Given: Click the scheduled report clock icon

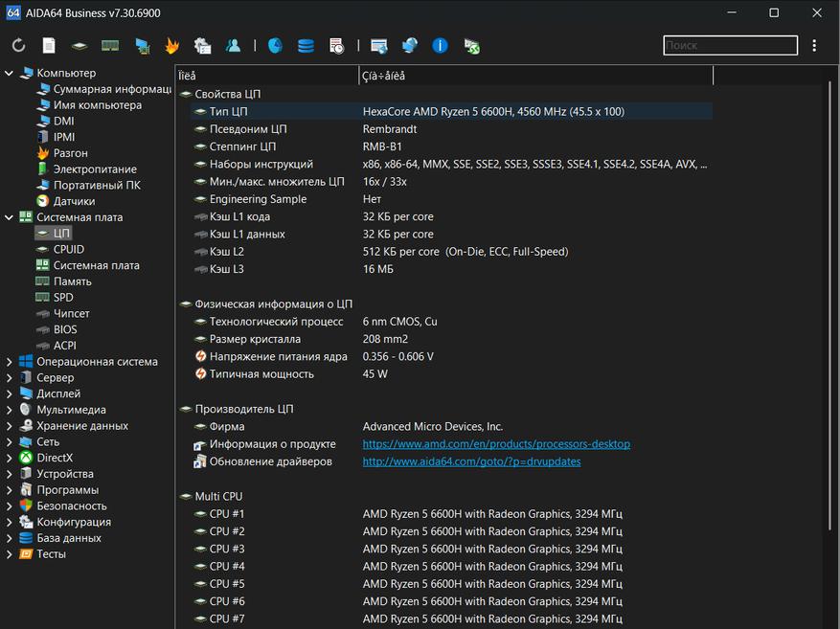Looking at the screenshot, I should (336, 46).
